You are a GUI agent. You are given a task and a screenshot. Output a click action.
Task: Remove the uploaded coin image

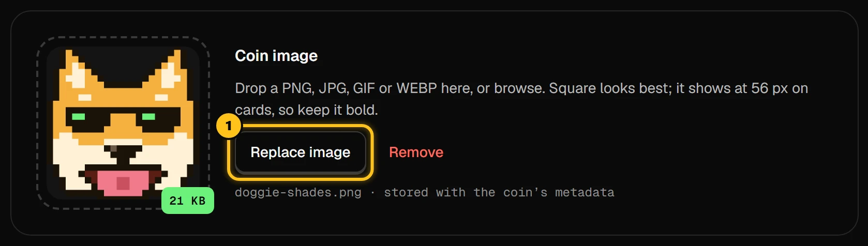point(416,152)
